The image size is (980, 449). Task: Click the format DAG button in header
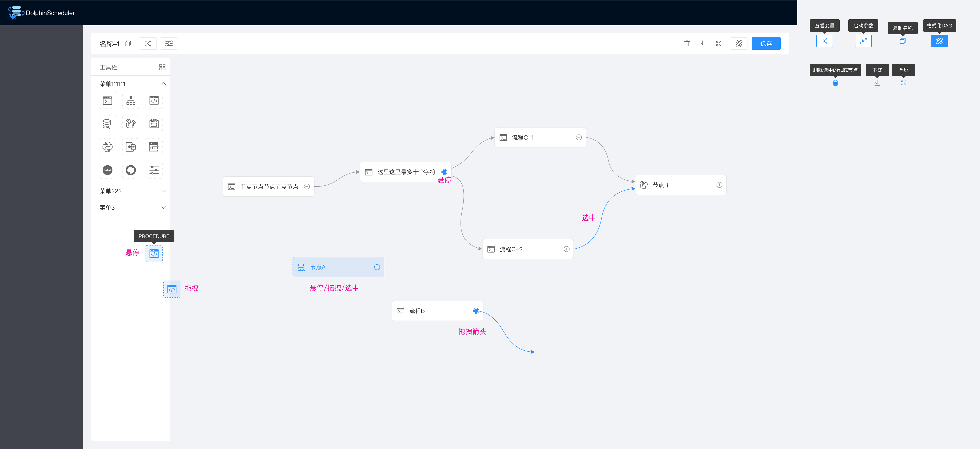(739, 43)
